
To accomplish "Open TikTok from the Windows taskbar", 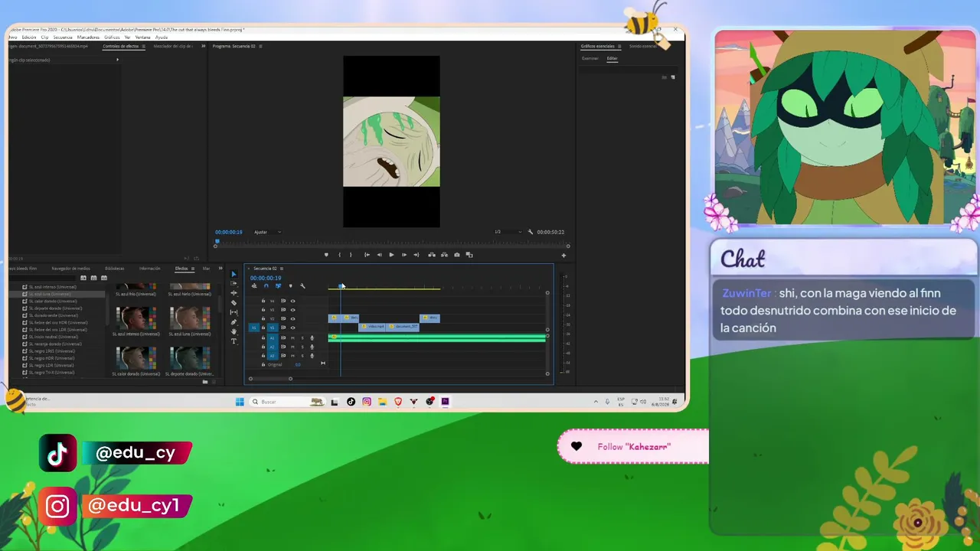I will [x=351, y=402].
